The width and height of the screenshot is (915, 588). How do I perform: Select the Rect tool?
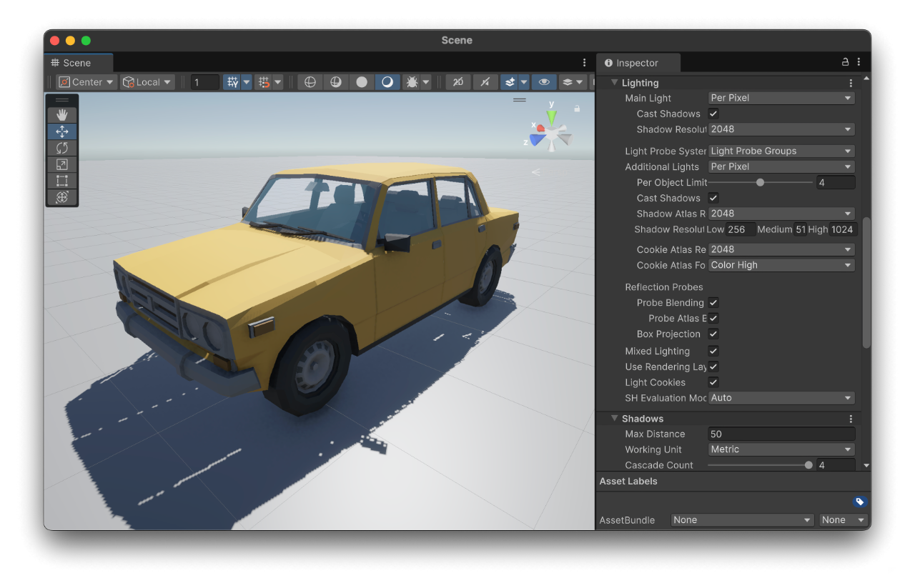62,181
